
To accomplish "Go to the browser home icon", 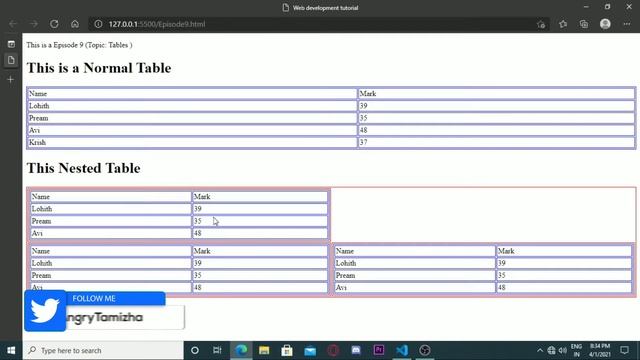I will [x=75, y=24].
